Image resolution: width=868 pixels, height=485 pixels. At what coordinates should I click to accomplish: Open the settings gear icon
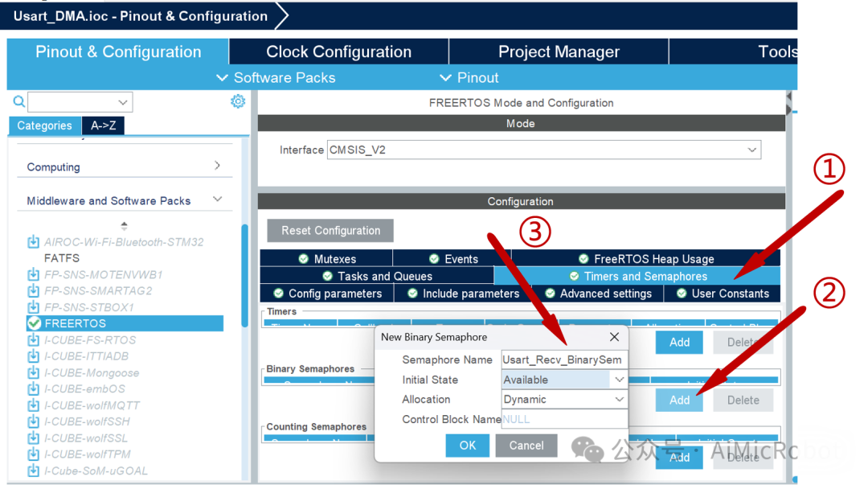[238, 101]
